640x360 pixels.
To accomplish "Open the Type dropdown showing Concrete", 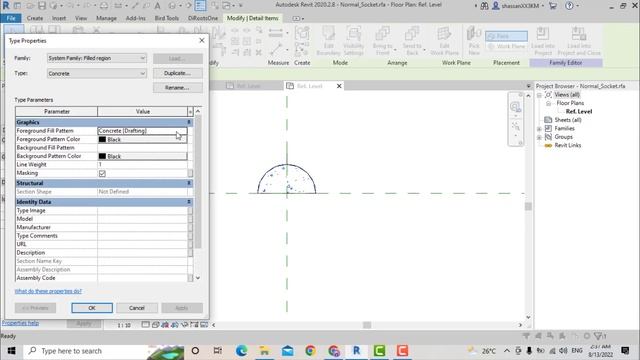I will (96, 73).
